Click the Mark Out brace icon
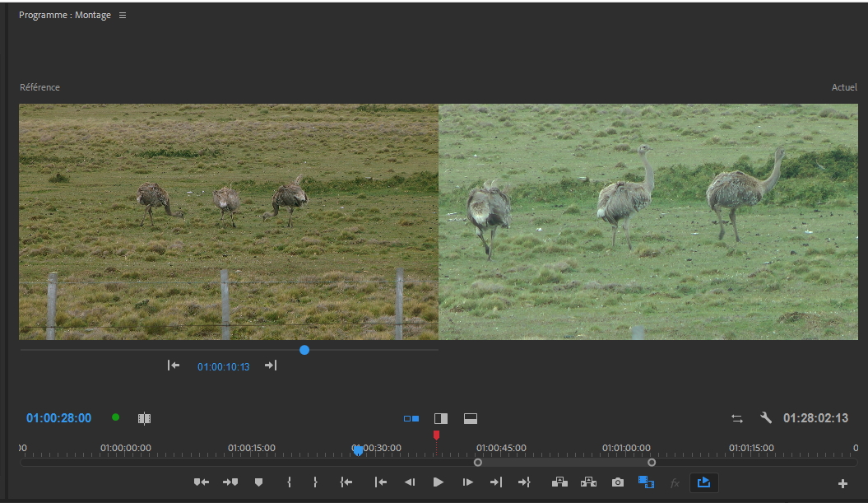This screenshot has height=503, width=868. tap(315, 482)
